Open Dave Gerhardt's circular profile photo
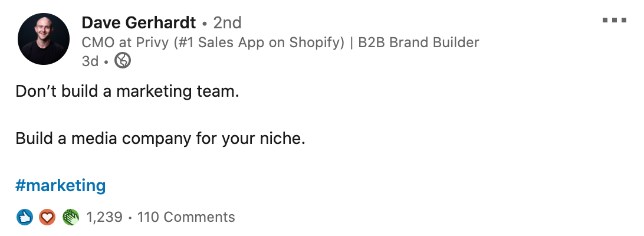This screenshot has height=236, width=644. pyautogui.click(x=44, y=39)
